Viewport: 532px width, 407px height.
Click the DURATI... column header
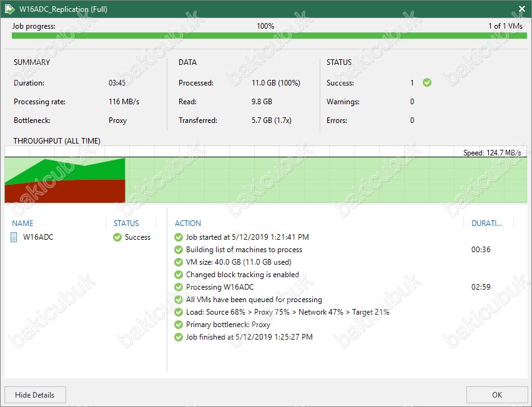coord(486,223)
